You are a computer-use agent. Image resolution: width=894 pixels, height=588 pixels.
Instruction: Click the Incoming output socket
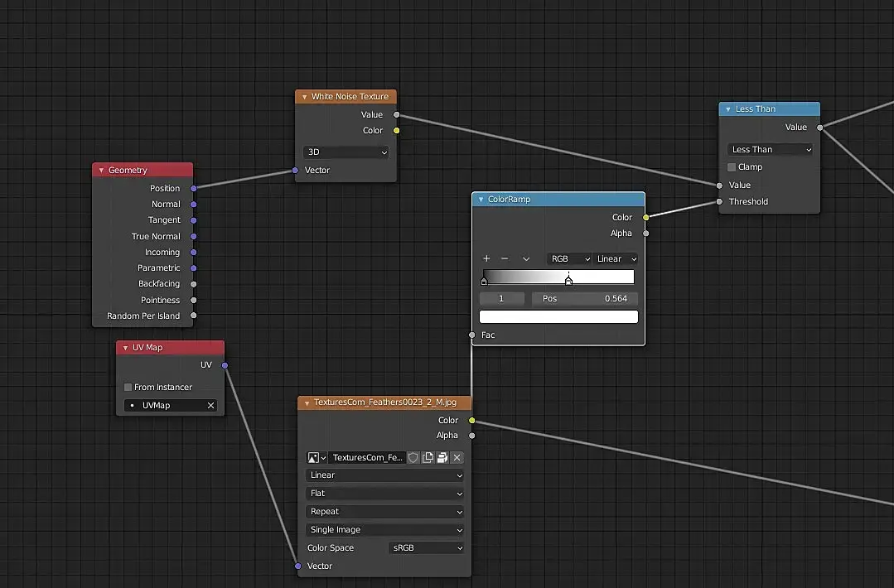pyautogui.click(x=194, y=253)
